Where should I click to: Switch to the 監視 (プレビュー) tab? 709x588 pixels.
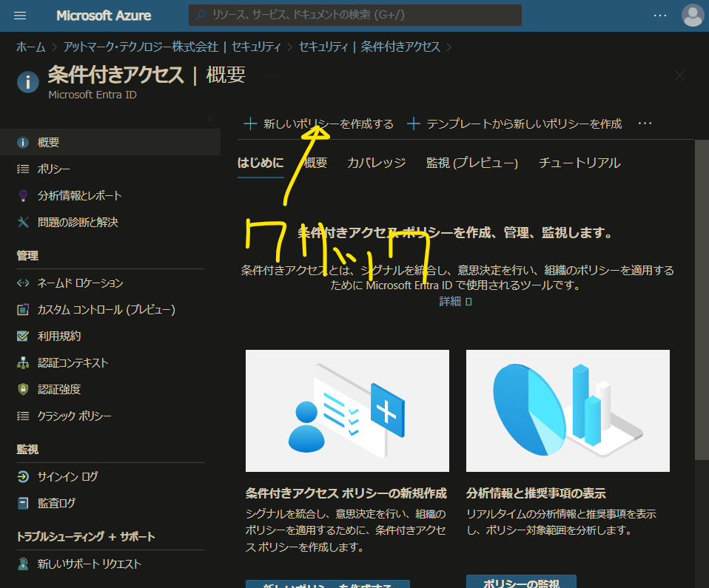click(x=472, y=163)
